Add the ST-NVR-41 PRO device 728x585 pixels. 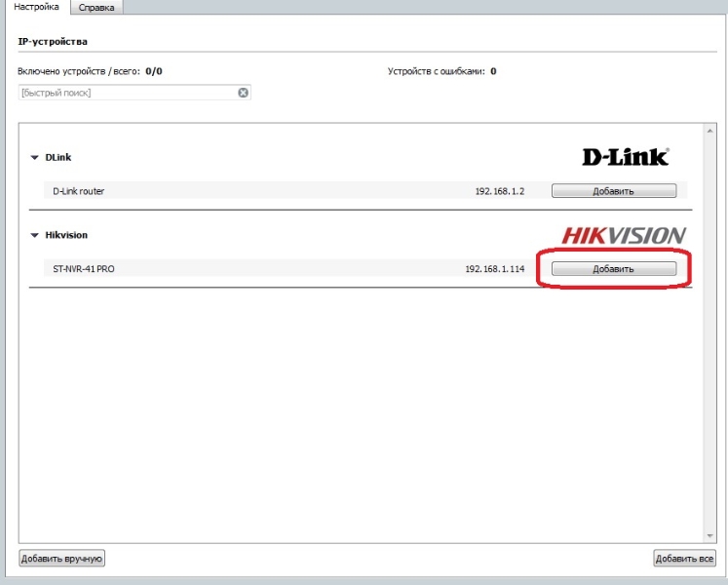pyautogui.click(x=614, y=268)
